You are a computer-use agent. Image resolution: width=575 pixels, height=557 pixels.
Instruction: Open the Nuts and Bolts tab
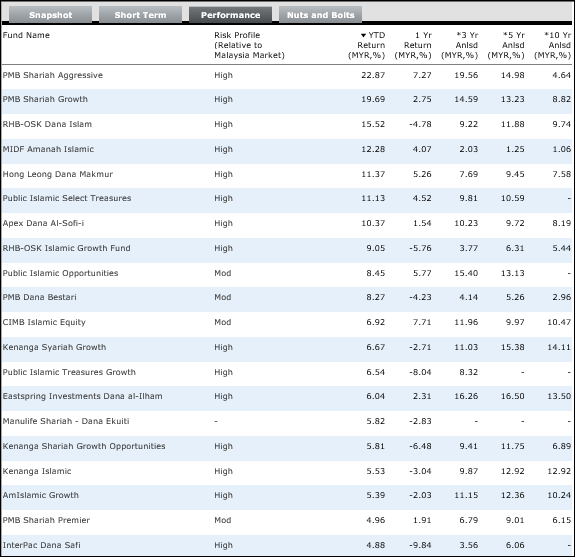pos(321,15)
